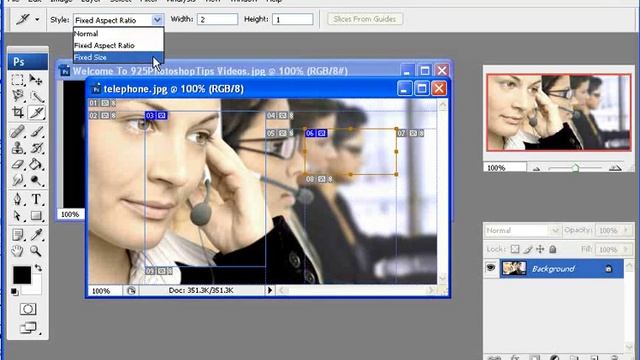Select the Pen tool

point(18,199)
